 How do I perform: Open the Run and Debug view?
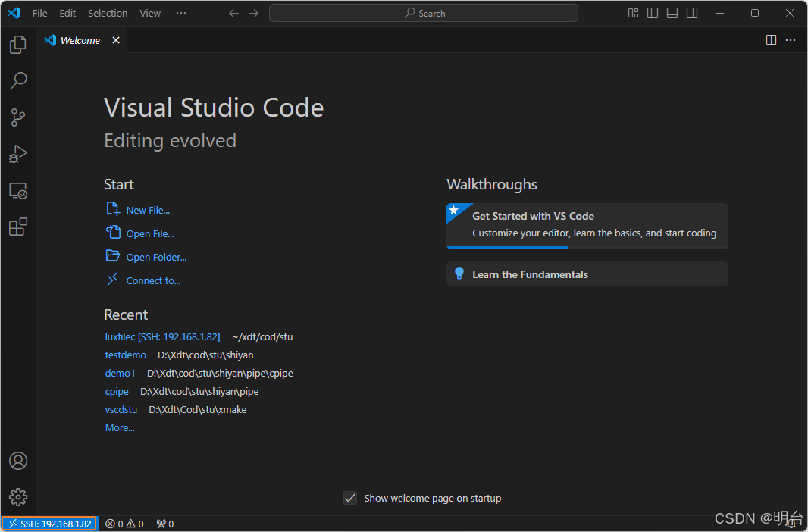(18, 154)
